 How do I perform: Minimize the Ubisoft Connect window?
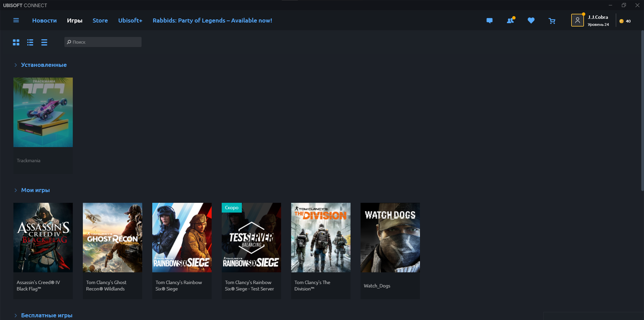[x=610, y=5]
